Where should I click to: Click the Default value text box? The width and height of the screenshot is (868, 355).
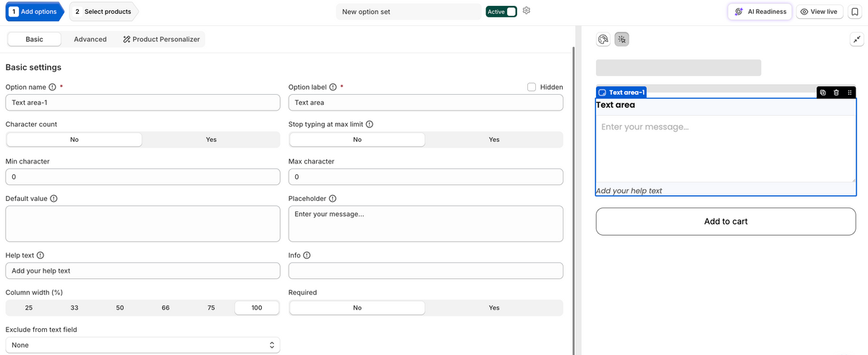[142, 223]
